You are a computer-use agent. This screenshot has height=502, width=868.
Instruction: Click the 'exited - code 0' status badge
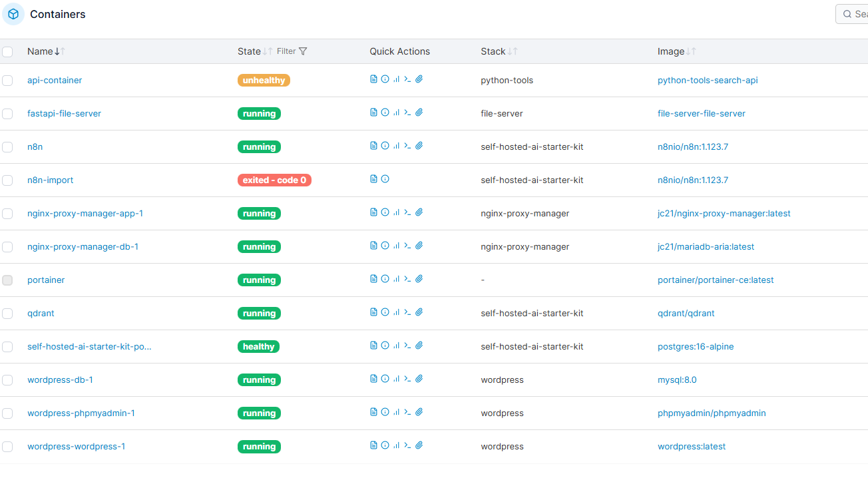coord(274,180)
